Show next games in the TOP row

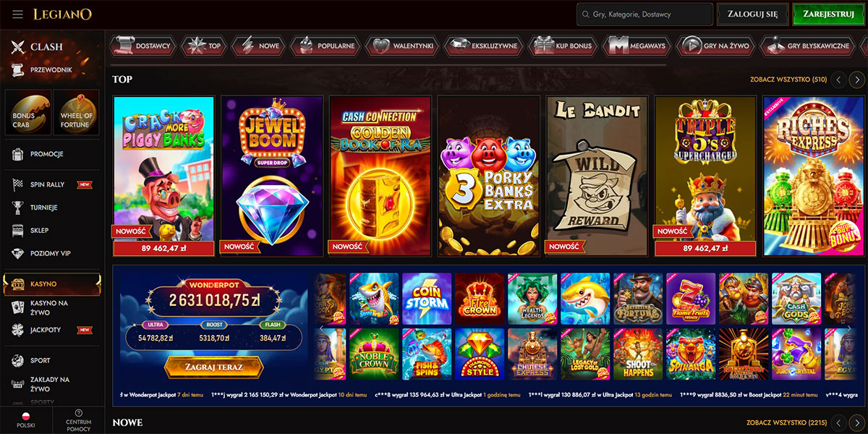point(856,80)
